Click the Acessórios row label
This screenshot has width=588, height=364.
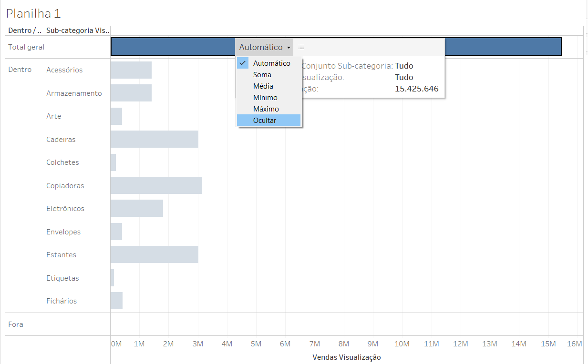[x=64, y=70]
